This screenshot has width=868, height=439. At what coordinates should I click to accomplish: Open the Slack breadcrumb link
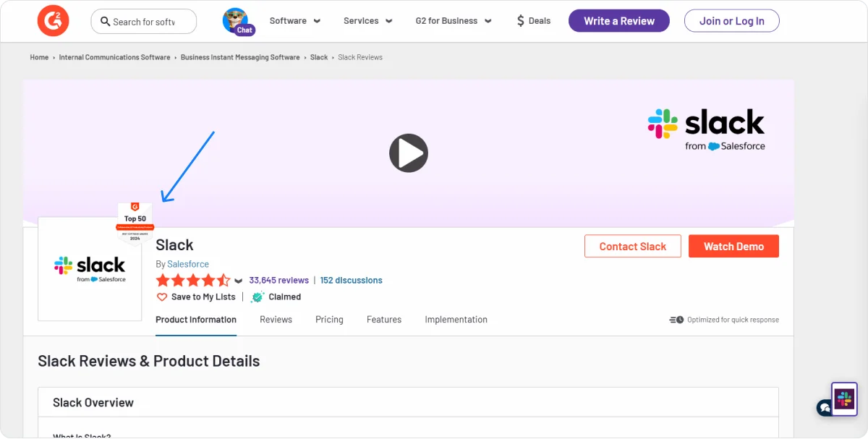click(319, 57)
